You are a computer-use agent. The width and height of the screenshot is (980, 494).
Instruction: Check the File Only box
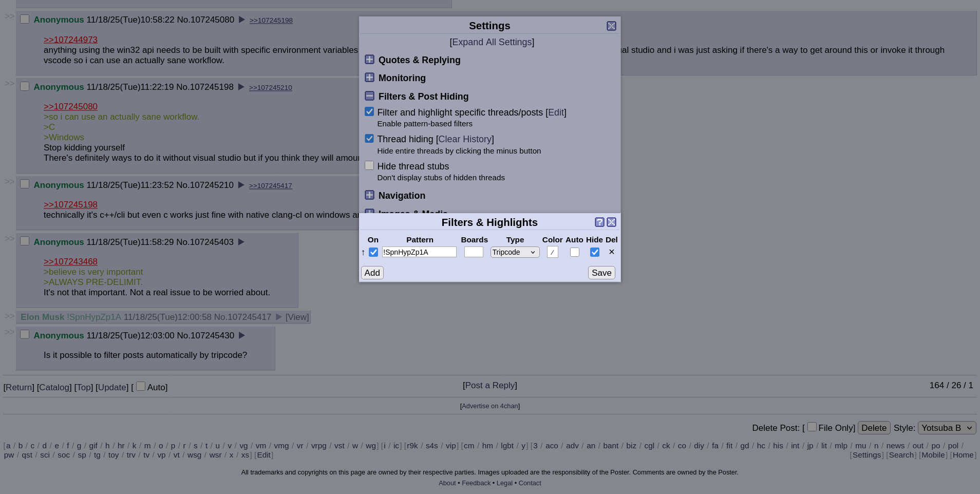[x=812, y=427]
